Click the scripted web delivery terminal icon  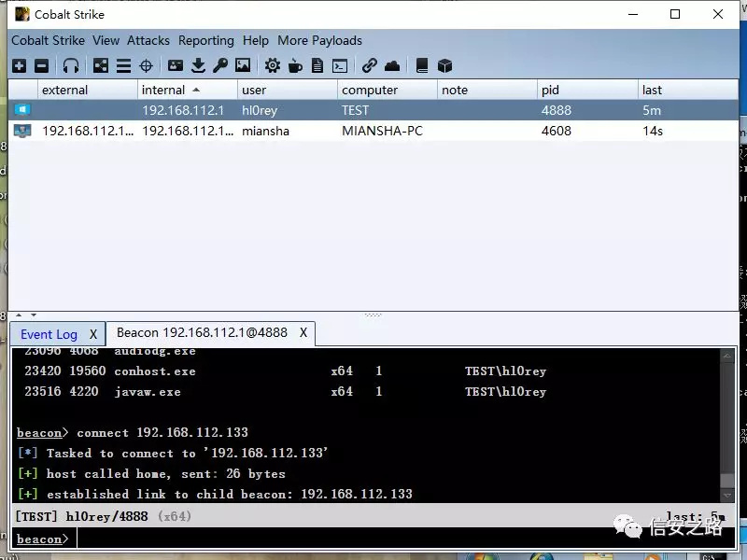[340, 65]
